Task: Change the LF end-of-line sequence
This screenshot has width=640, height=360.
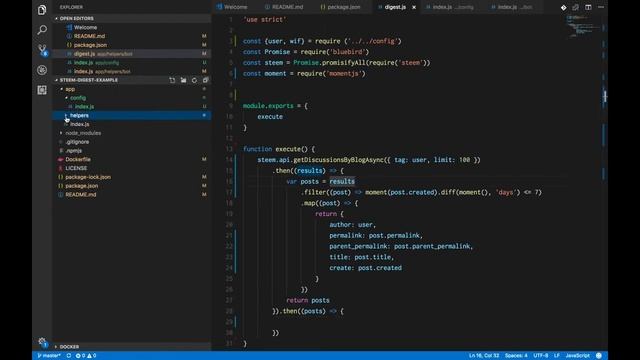Action: 557,356
